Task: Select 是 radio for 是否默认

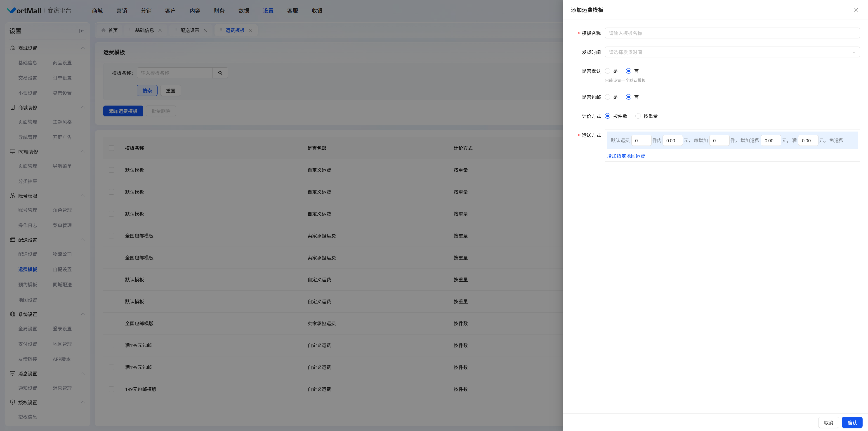Action: tap(608, 71)
